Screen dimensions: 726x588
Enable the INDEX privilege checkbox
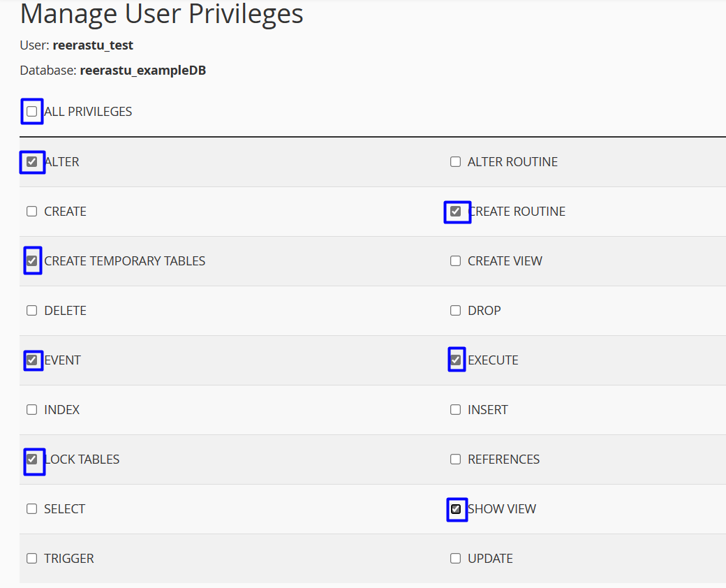point(32,410)
